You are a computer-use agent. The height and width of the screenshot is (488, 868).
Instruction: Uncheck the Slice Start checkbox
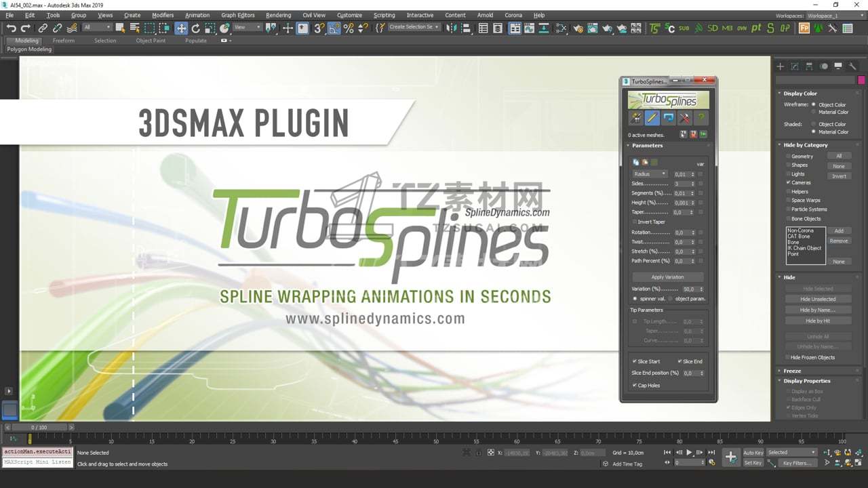635,361
